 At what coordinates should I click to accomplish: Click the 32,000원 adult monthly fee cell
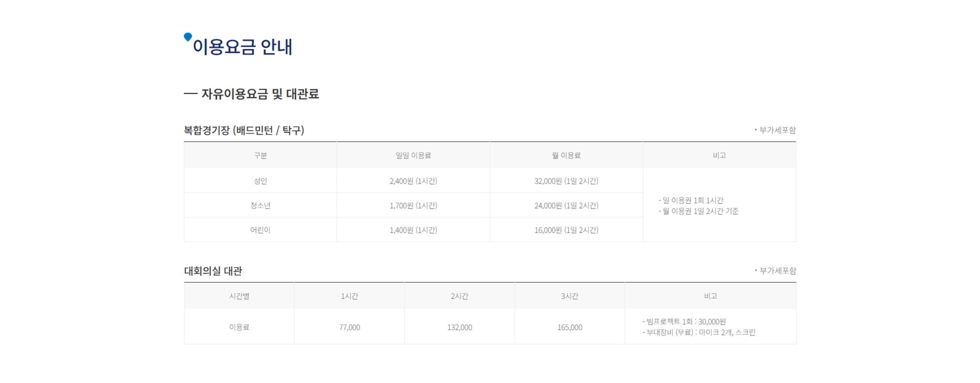[566, 181]
